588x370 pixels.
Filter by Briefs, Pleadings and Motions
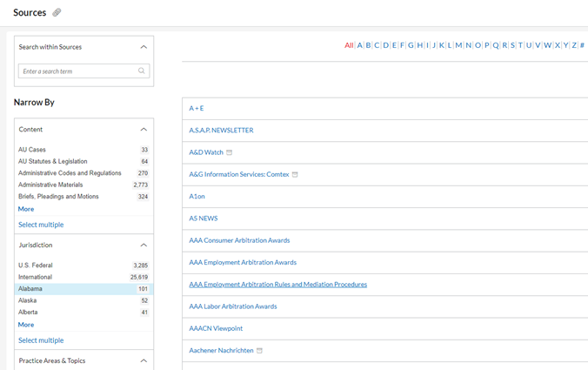pyautogui.click(x=58, y=196)
